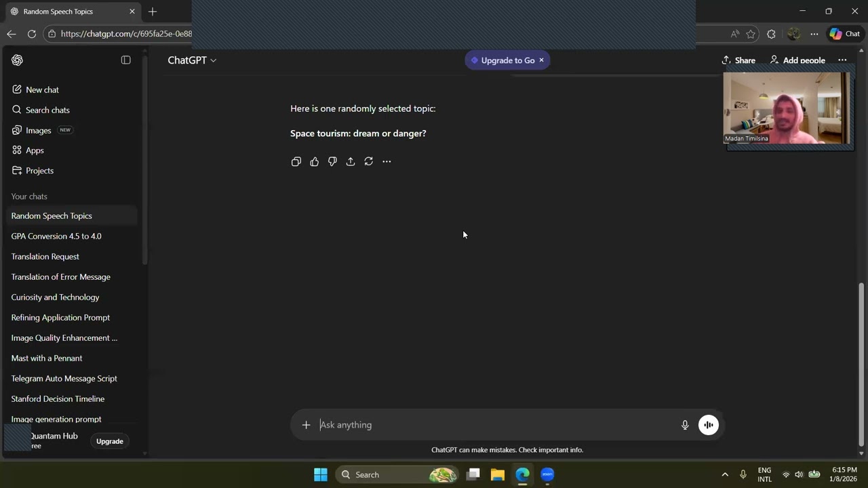The image size is (868, 488).
Task: Open the Copilot Chat button
Action: [x=845, y=34]
